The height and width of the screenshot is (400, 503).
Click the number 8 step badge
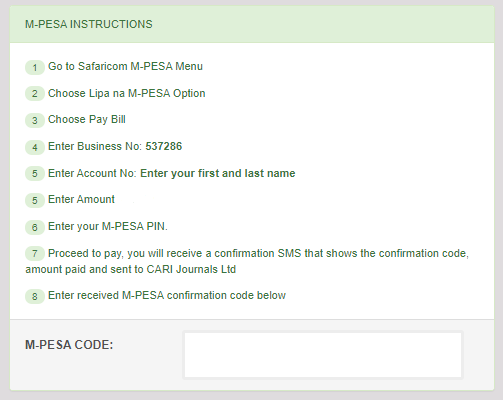[35, 296]
